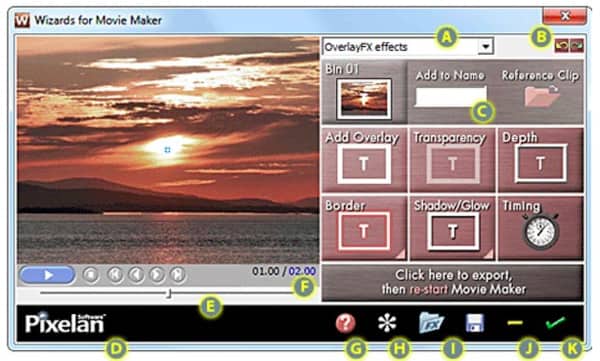This screenshot has height=361, width=600.
Task: Save using the floppy disk icon
Action: (475, 323)
